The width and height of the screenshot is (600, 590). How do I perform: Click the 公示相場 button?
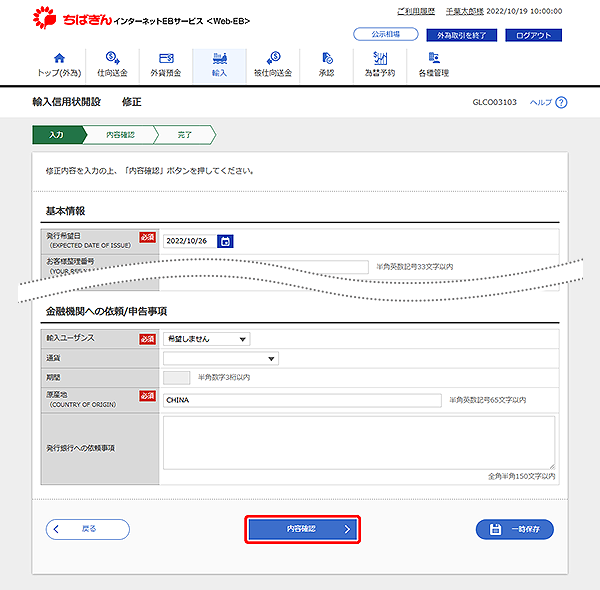[x=386, y=34]
